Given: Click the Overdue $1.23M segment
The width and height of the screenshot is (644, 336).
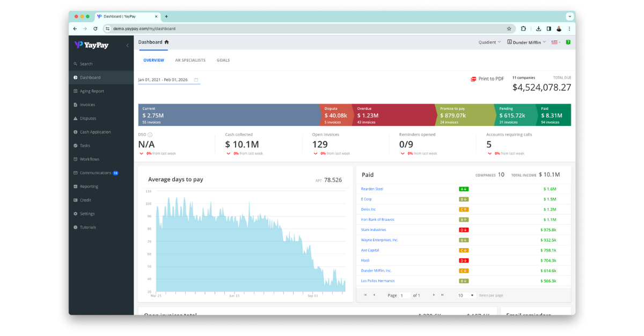Looking at the screenshot, I should click(394, 115).
